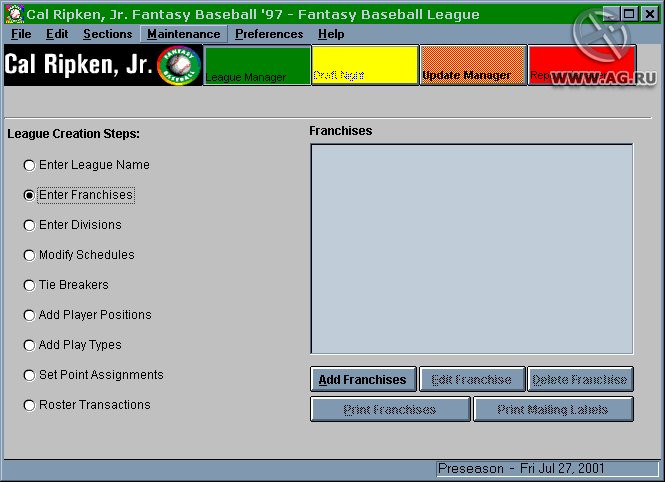The image size is (665, 482).
Task: Click the Edit Franchise button
Action: (x=472, y=379)
